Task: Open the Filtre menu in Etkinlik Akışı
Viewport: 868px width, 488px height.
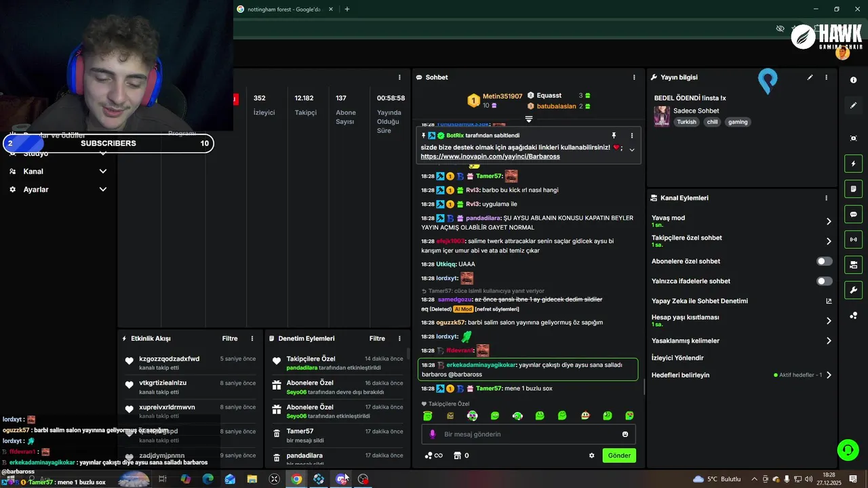Action: click(x=230, y=338)
